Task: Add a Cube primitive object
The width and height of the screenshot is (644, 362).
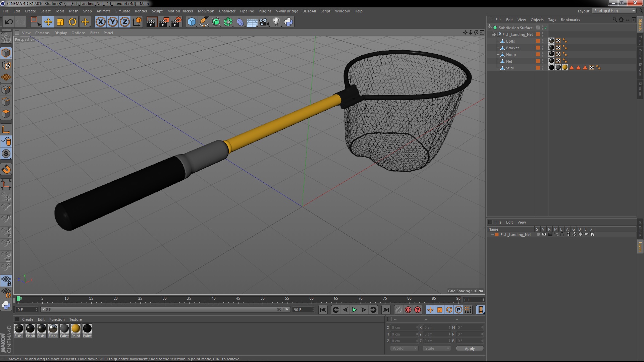Action: [x=192, y=22]
